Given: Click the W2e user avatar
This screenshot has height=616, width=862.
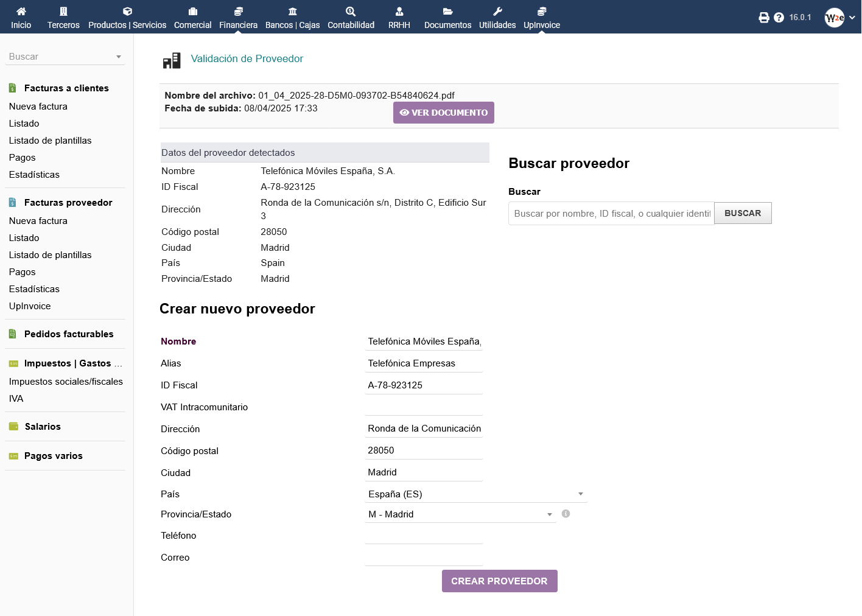Looking at the screenshot, I should (x=835, y=18).
